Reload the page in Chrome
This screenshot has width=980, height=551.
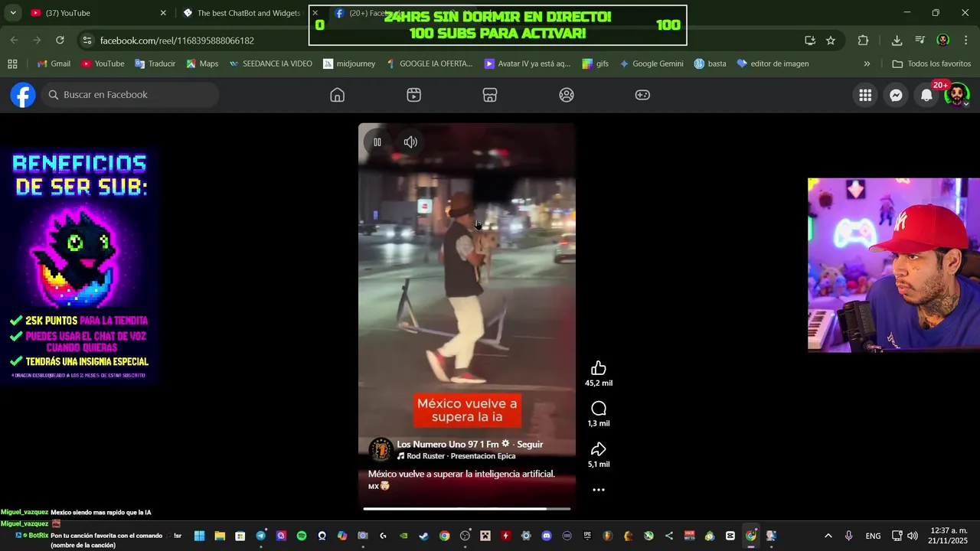point(60,40)
